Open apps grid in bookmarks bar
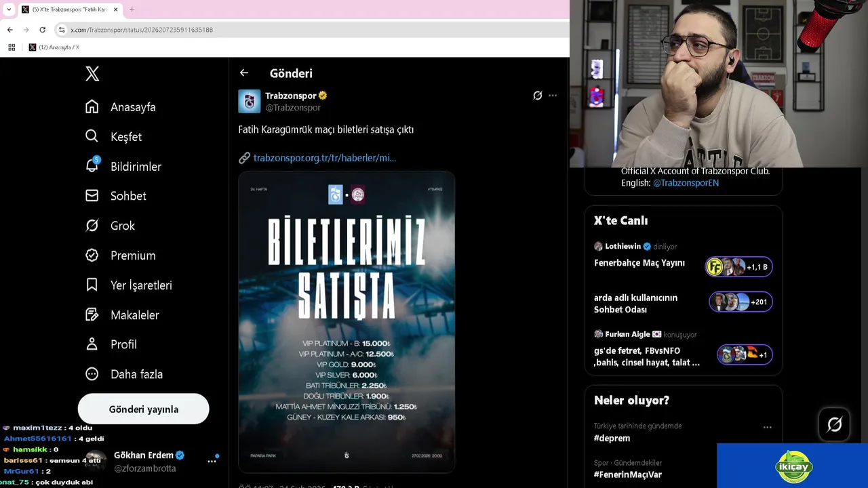This screenshot has width=868, height=488. point(12,47)
